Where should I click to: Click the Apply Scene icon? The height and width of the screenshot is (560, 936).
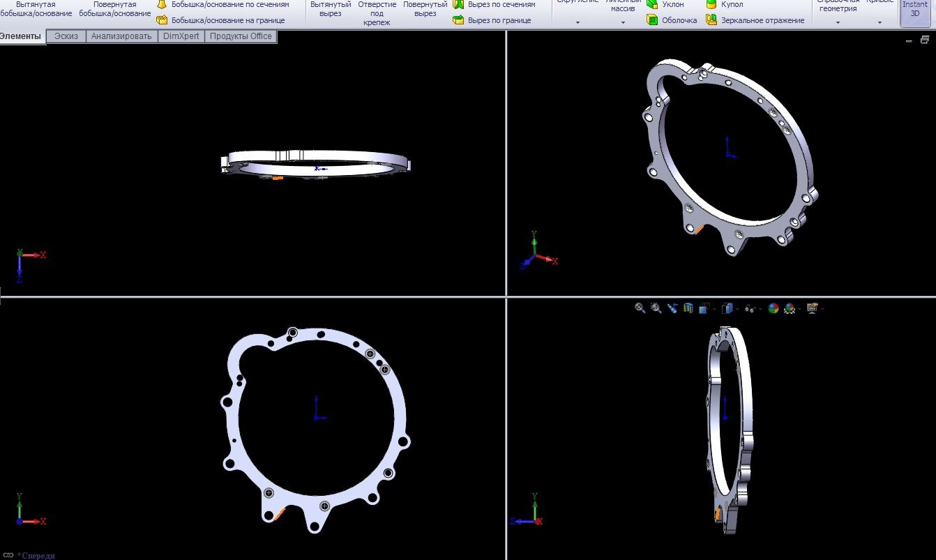pyautogui.click(x=790, y=308)
